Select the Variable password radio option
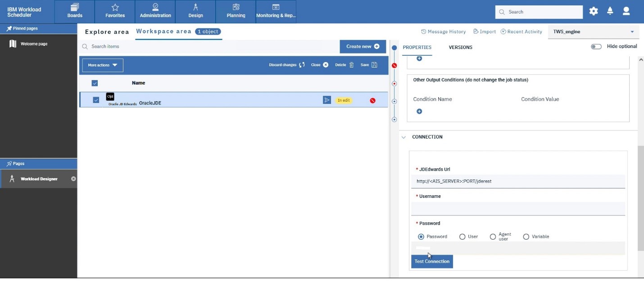Screen dimensions: 644x282 pyautogui.click(x=526, y=237)
